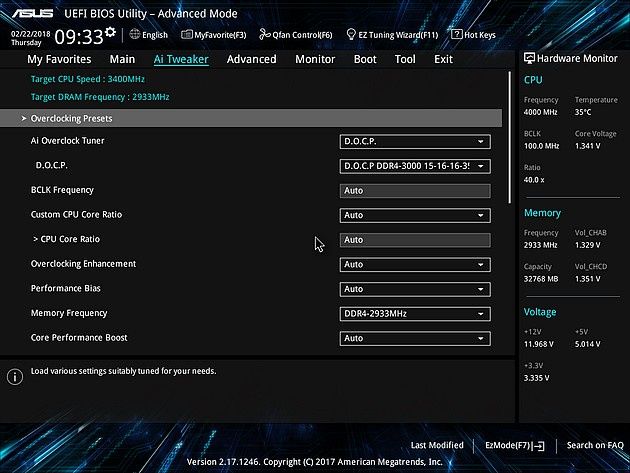Open the Overclocking Enhancement dropdown
This screenshot has height=473, width=630.
[x=415, y=264]
